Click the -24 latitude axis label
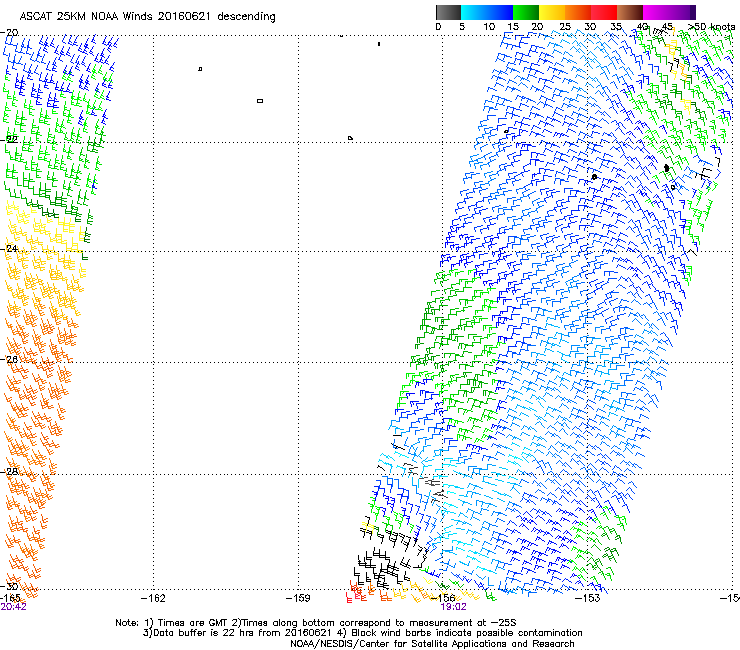 tap(9, 249)
